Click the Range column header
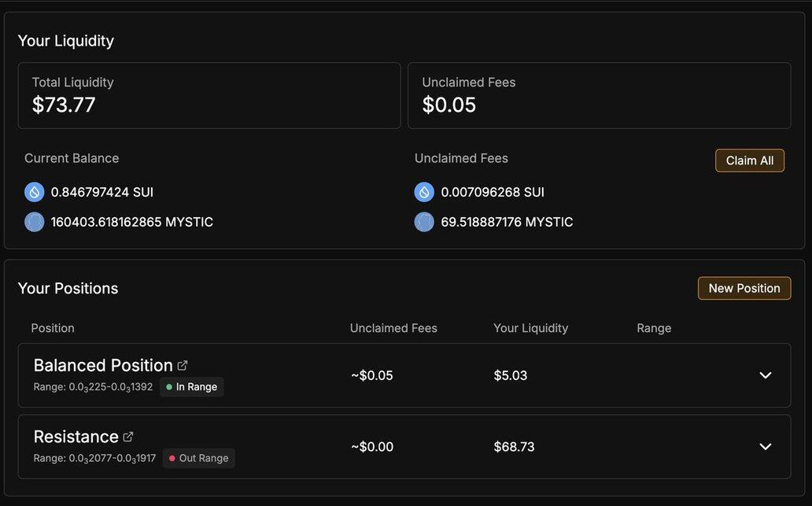 pos(654,328)
